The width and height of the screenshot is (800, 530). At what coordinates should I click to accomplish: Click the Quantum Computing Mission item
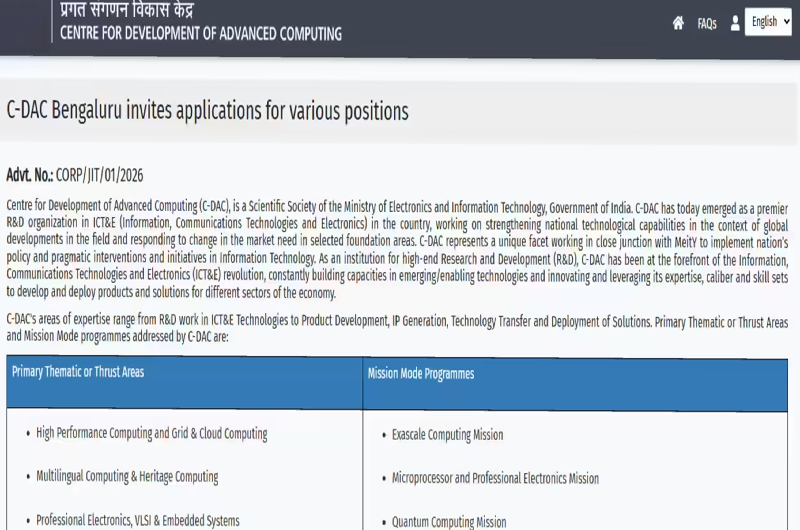coord(449,521)
